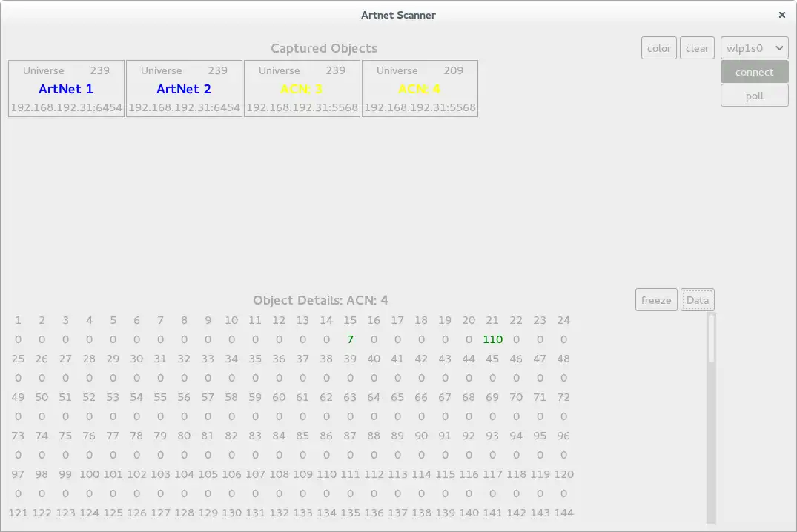This screenshot has width=797, height=532.
Task: Click the green value 7 on channel 15
Action: [x=350, y=339]
